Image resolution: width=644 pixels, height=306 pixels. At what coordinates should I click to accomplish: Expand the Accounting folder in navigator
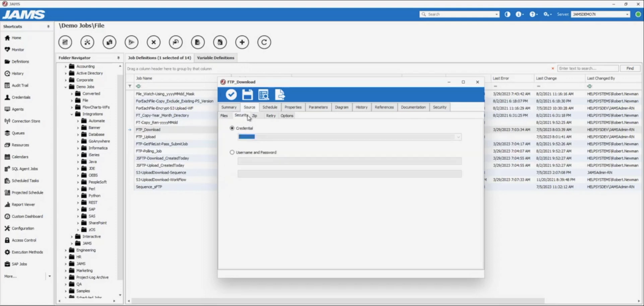pos(66,66)
